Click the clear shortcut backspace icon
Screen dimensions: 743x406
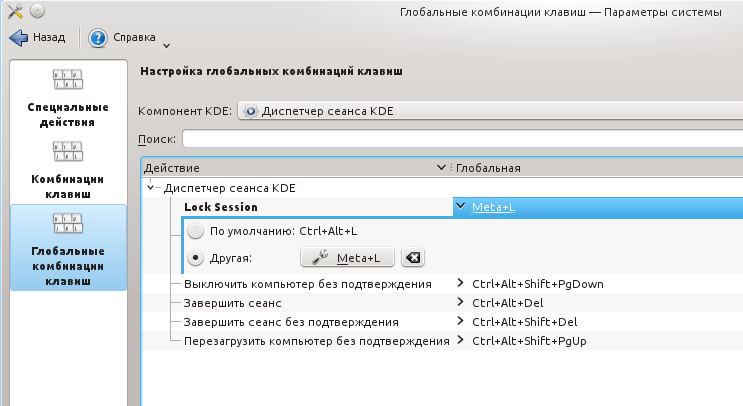coord(413,258)
